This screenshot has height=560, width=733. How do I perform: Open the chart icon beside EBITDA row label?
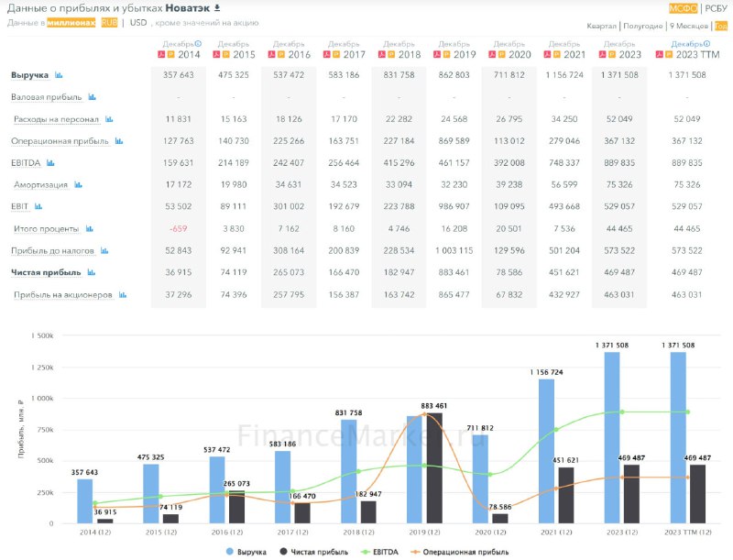tap(50, 162)
